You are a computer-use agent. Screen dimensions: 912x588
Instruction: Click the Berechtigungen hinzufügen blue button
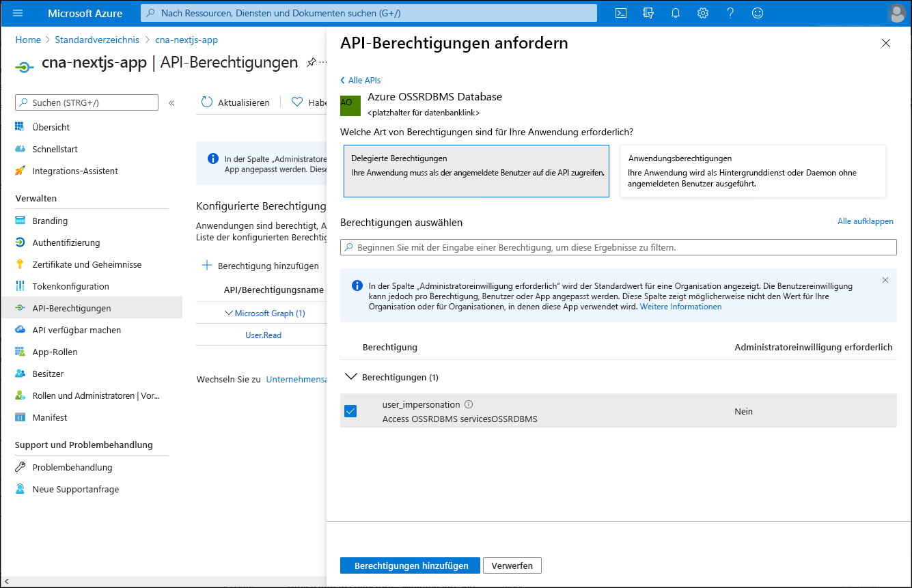tap(410, 565)
